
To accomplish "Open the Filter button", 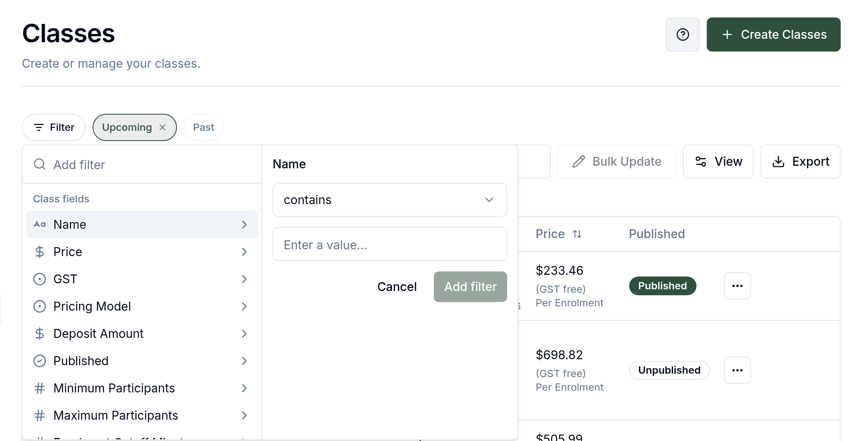I will 54,127.
